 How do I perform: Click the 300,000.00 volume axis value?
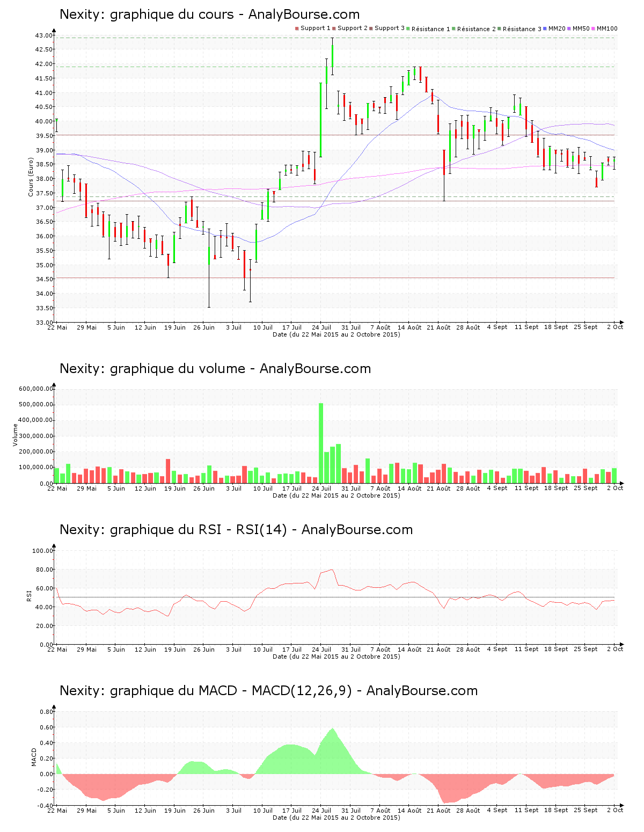click(x=36, y=436)
